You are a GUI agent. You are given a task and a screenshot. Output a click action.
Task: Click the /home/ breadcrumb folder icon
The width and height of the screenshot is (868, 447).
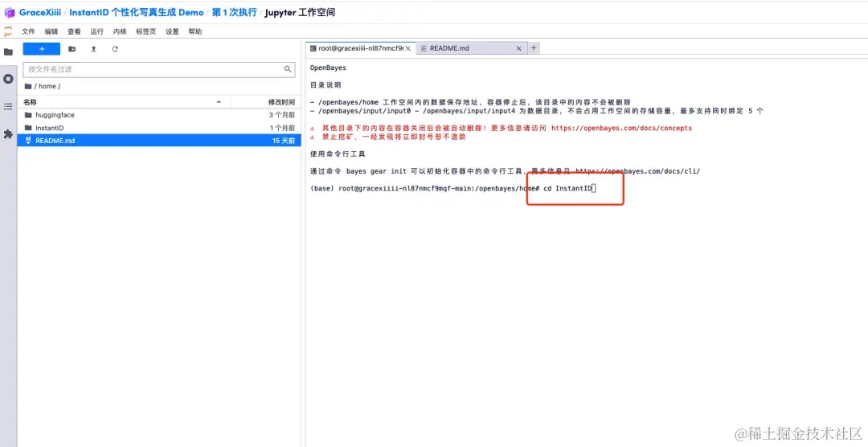click(28, 86)
